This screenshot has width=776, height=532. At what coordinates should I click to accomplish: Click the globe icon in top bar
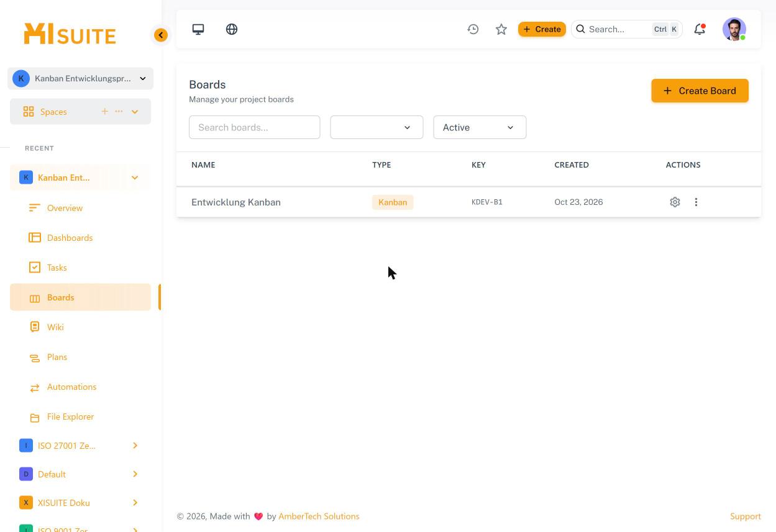tap(232, 29)
